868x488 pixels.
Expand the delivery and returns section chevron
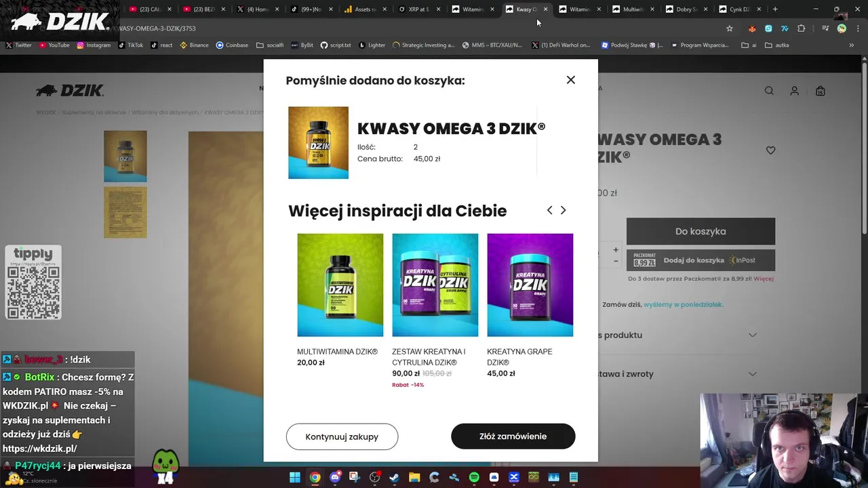tap(753, 373)
